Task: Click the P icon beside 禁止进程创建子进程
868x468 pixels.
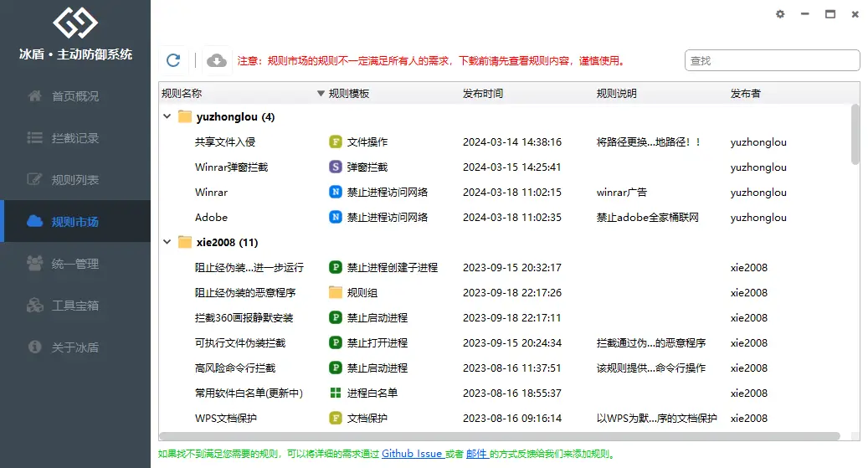Action: click(336, 268)
